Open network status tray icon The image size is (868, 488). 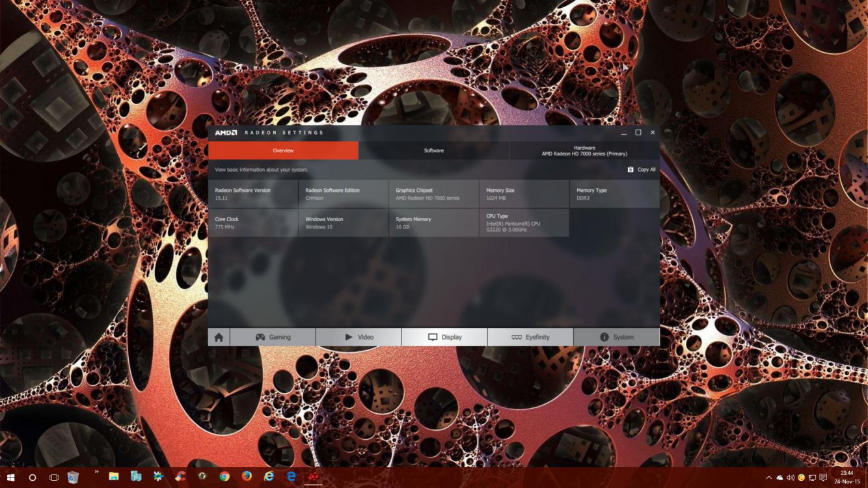(812, 478)
